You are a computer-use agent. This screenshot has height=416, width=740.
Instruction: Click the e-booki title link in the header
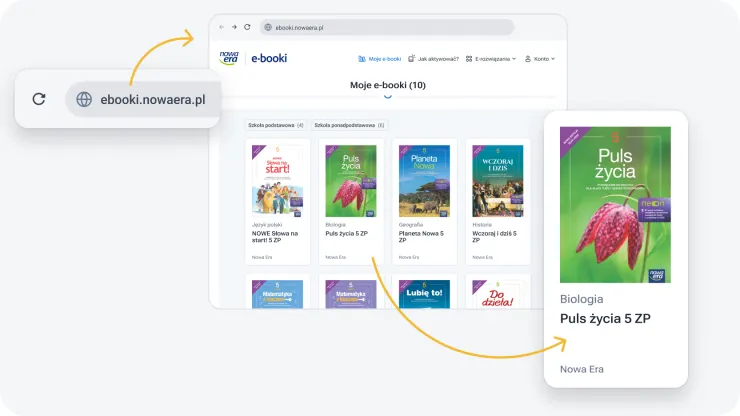tap(269, 58)
